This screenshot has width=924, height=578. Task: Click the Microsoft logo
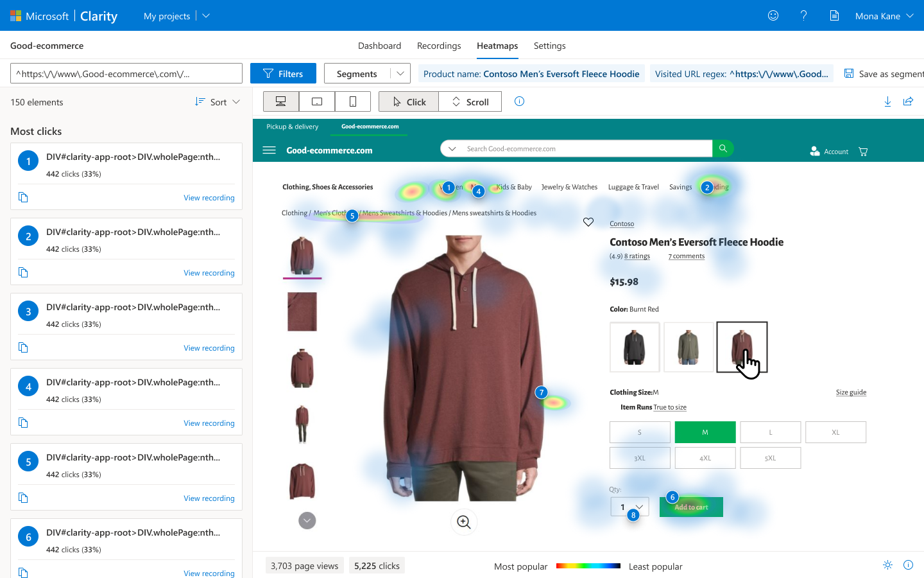point(16,16)
